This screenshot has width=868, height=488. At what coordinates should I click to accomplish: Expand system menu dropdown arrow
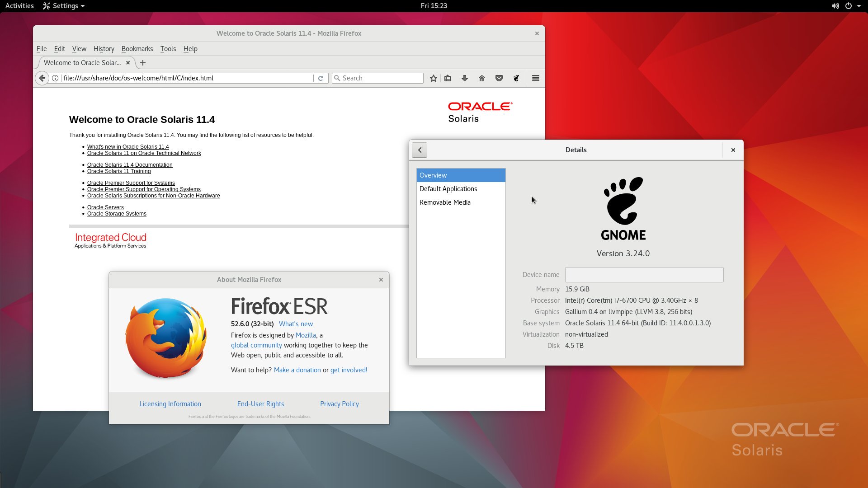click(x=859, y=6)
